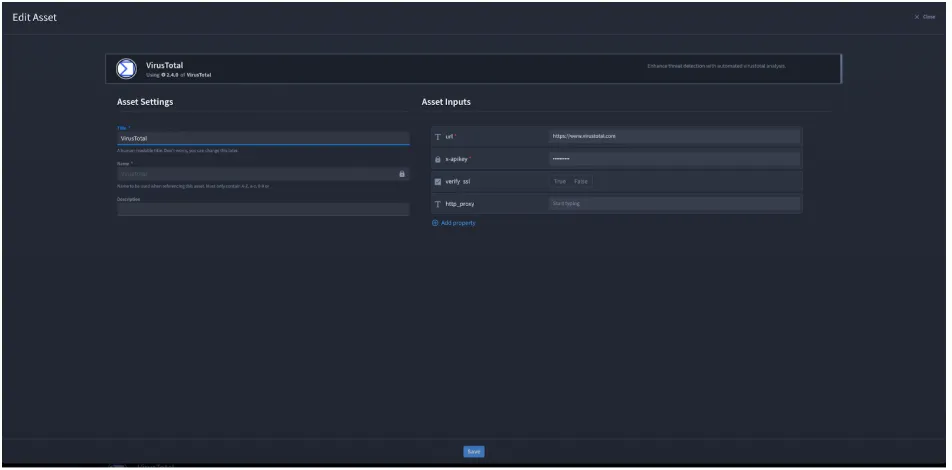This screenshot has height=470, width=952.
Task: Click the http_proxy Start typing field
Action: click(675, 204)
